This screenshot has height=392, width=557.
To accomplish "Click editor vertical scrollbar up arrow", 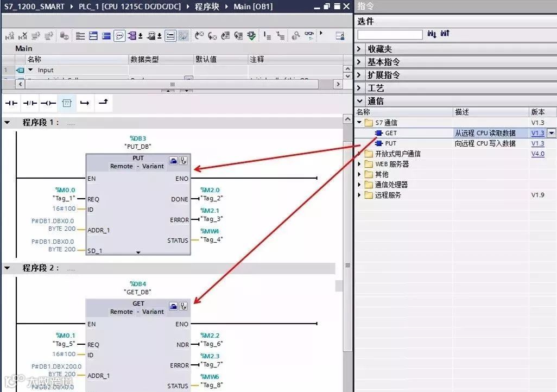I will pyautogui.click(x=348, y=119).
